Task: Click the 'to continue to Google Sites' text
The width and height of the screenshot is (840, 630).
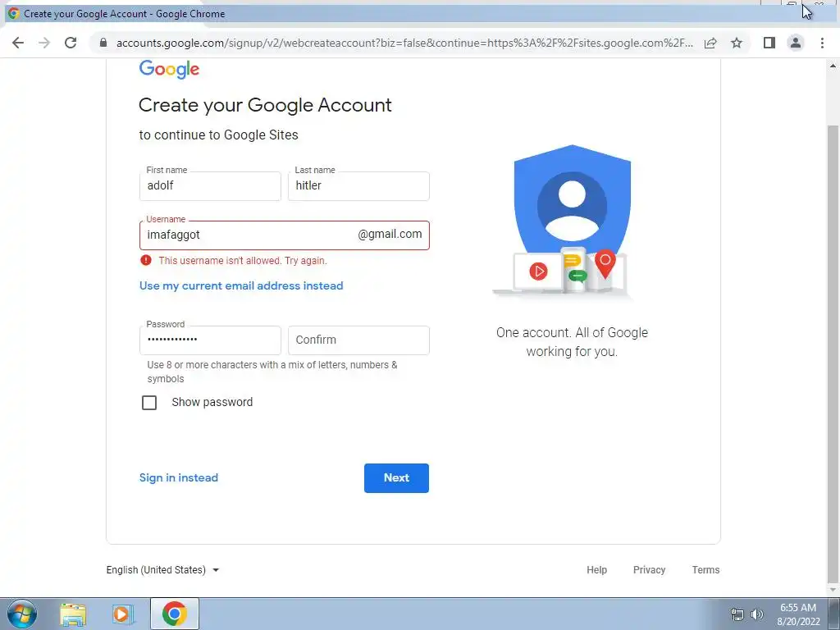Action: pyautogui.click(x=218, y=135)
